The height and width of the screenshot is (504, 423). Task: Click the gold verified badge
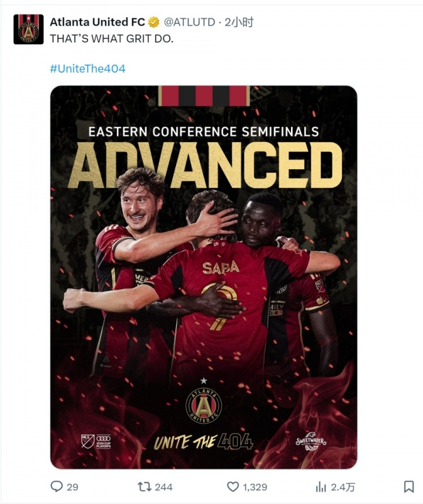point(154,23)
